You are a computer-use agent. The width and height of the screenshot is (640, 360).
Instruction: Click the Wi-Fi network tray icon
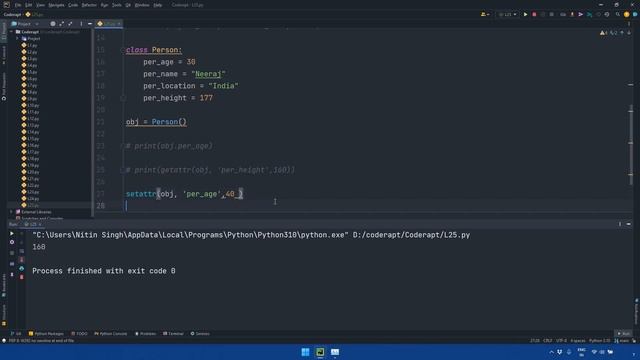click(594, 352)
